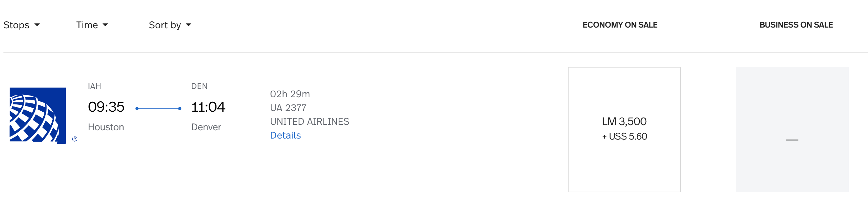The height and width of the screenshot is (203, 868).
Task: Select the LM 3,500 economy fare box
Action: click(x=624, y=130)
